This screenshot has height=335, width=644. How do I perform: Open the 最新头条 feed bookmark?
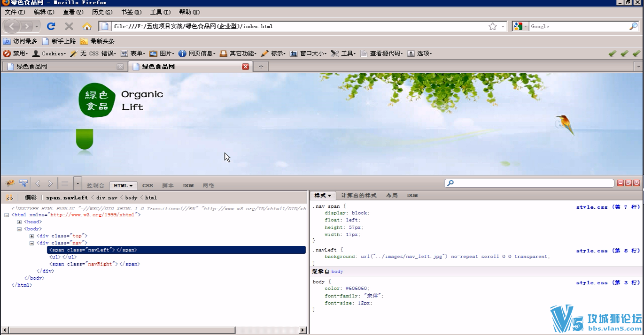pos(97,41)
